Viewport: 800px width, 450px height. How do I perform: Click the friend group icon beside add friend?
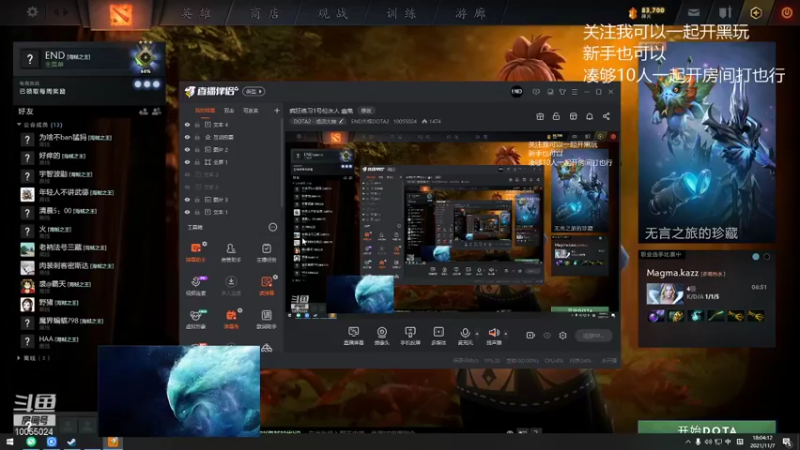[x=156, y=111]
